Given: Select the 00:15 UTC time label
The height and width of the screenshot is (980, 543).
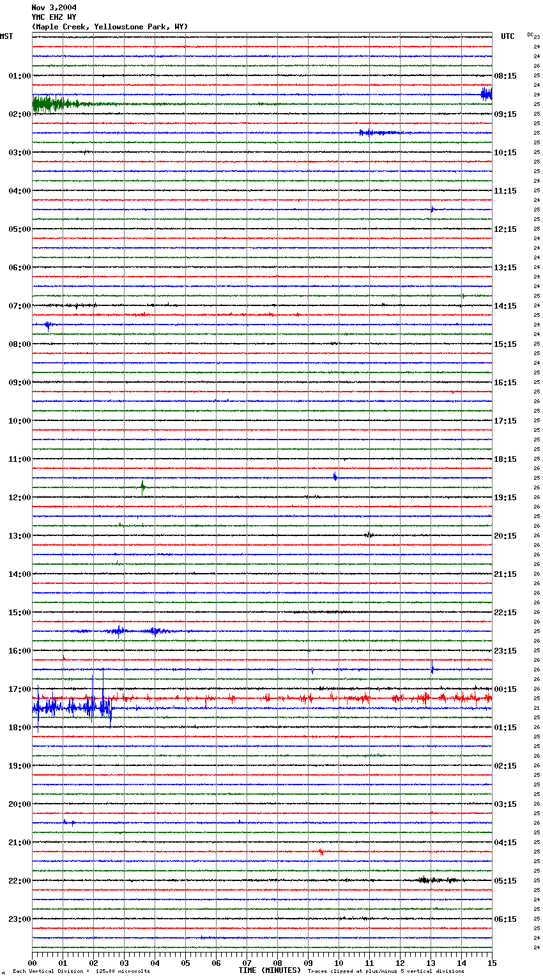Looking at the screenshot, I should coord(505,689).
